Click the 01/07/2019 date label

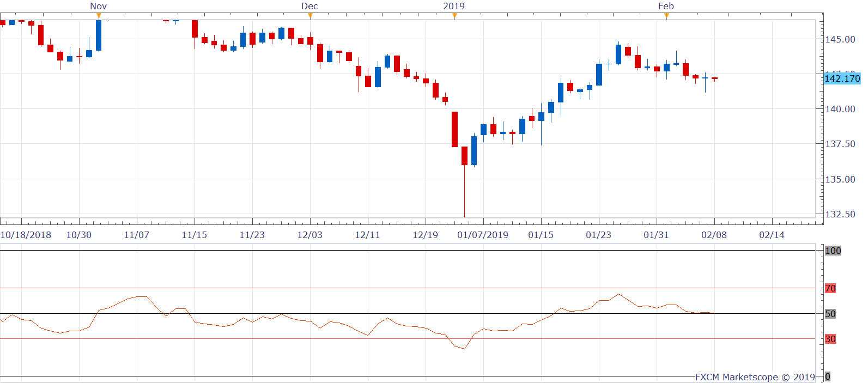[483, 235]
